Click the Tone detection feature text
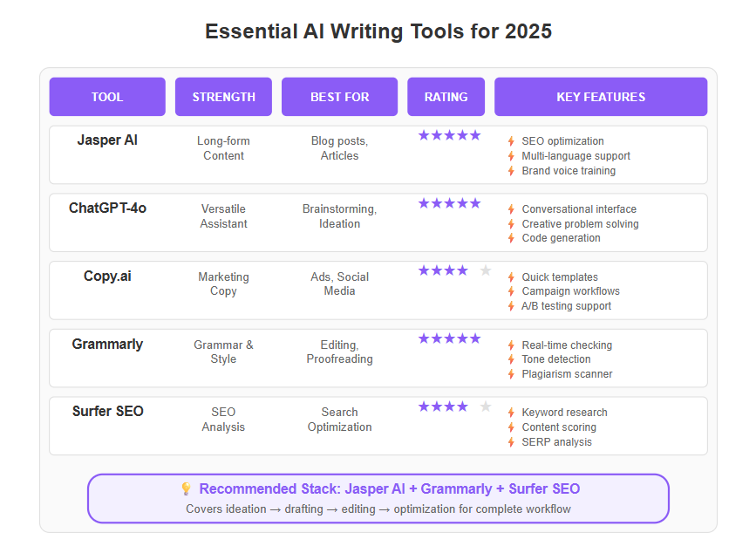This screenshot has width=756, height=560. (556, 359)
